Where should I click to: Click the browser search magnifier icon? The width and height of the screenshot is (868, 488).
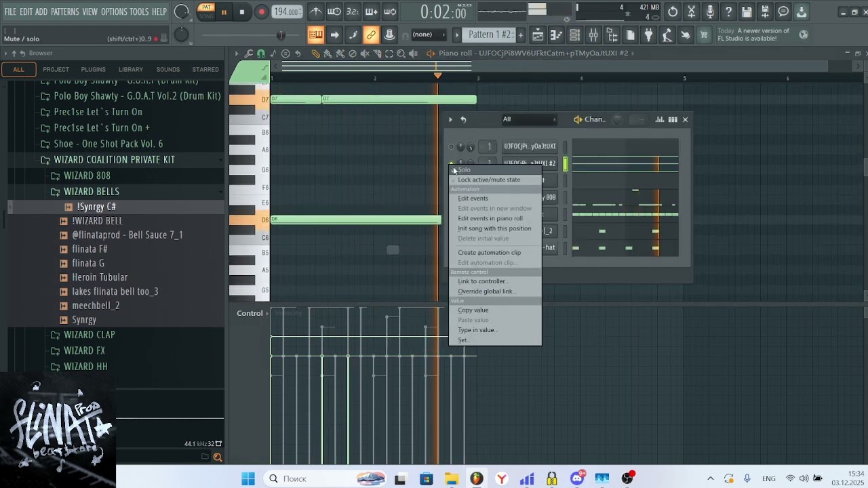[218, 457]
